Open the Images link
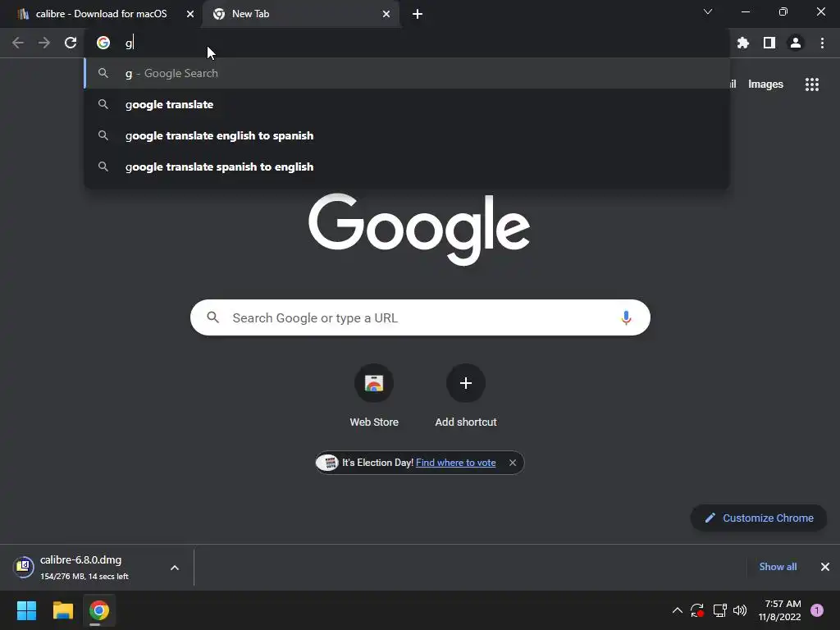This screenshot has width=840, height=630. [x=765, y=84]
